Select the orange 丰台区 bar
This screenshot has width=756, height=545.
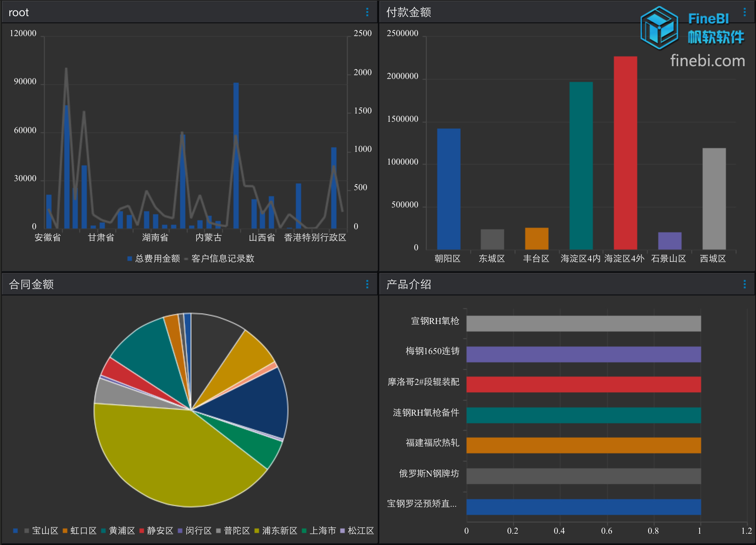pos(536,238)
